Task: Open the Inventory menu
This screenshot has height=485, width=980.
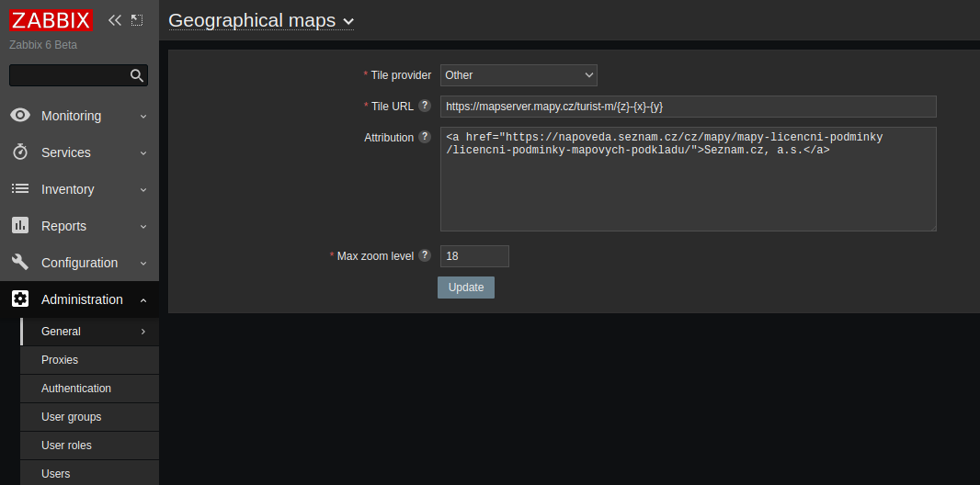Action: click(79, 189)
